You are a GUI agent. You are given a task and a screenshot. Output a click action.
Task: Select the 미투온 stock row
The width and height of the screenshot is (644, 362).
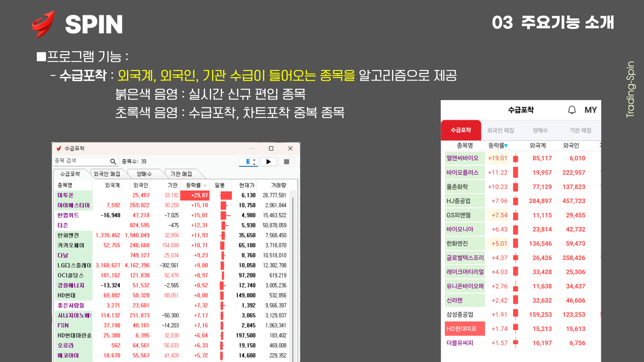click(66, 195)
